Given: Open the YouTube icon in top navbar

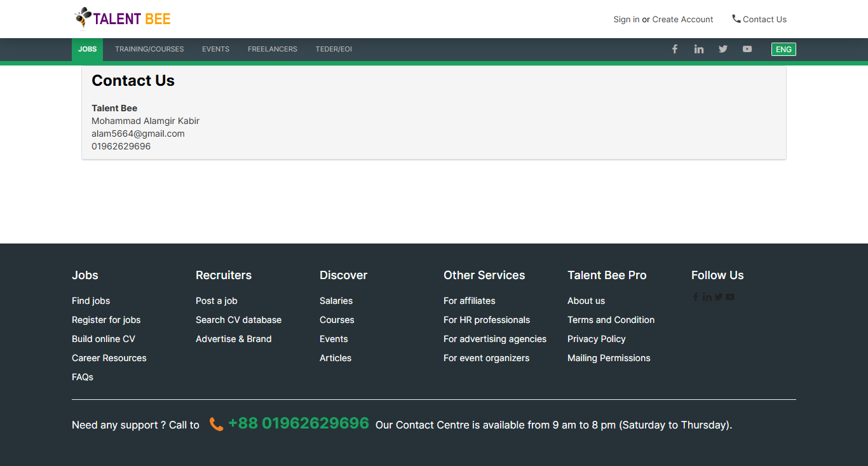Looking at the screenshot, I should pos(747,49).
